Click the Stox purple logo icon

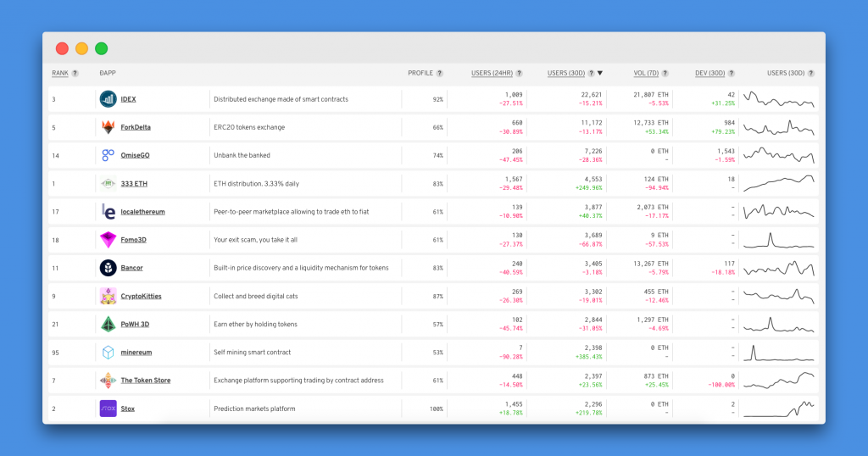coord(108,409)
